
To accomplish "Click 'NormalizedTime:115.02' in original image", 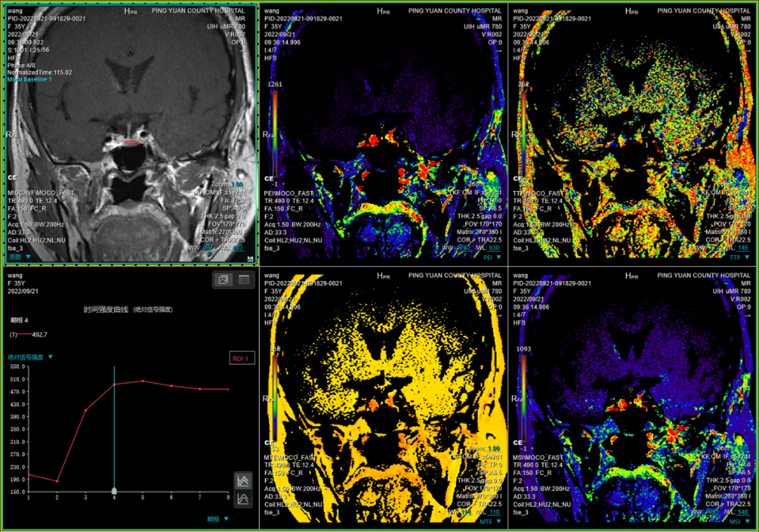I will (x=39, y=72).
